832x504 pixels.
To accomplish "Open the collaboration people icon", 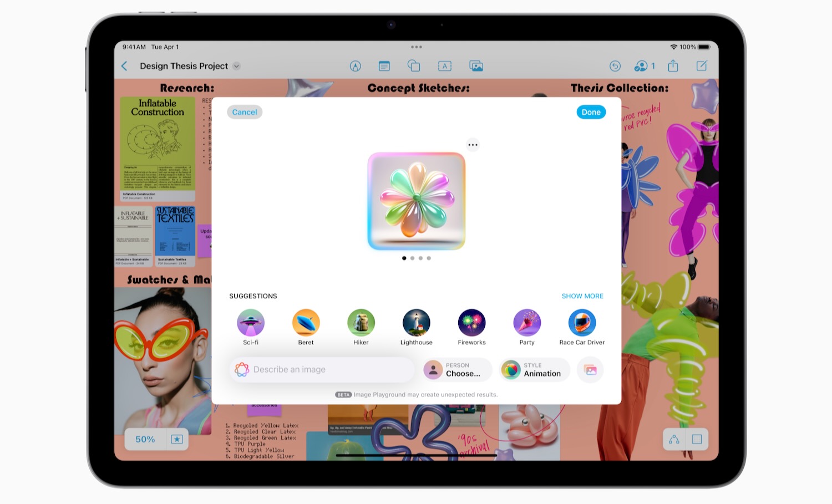I will pos(643,66).
